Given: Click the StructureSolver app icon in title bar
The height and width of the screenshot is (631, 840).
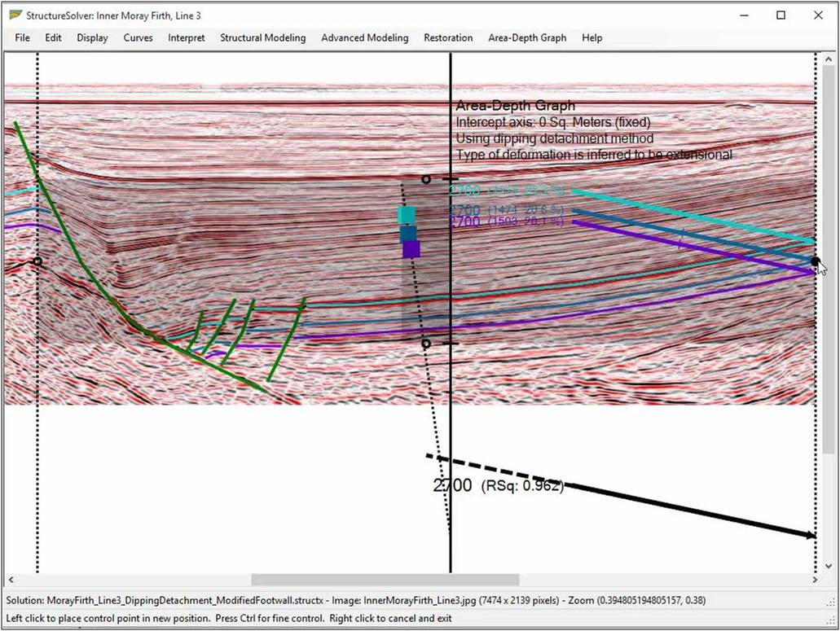Looking at the screenshot, I should tap(15, 15).
